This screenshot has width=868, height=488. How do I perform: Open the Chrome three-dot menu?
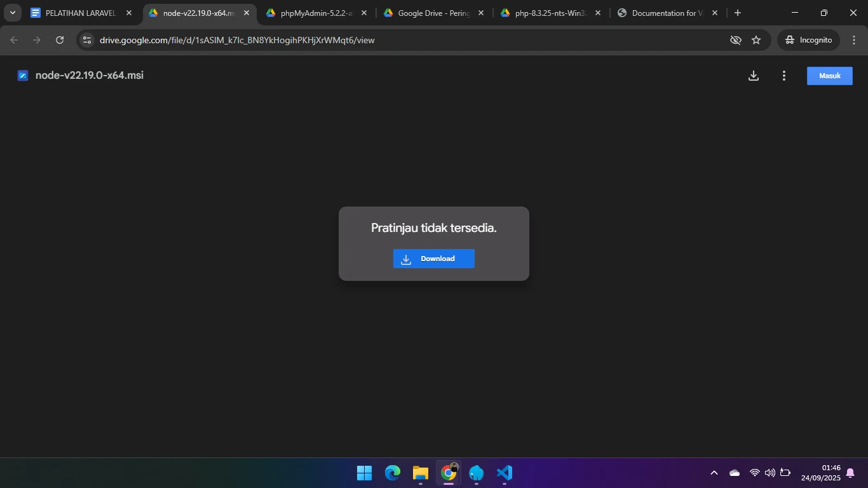(853, 40)
